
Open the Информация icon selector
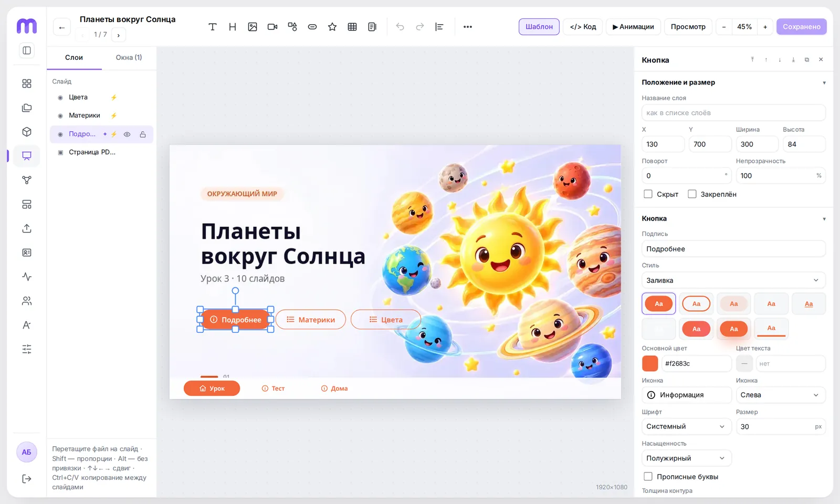(687, 395)
